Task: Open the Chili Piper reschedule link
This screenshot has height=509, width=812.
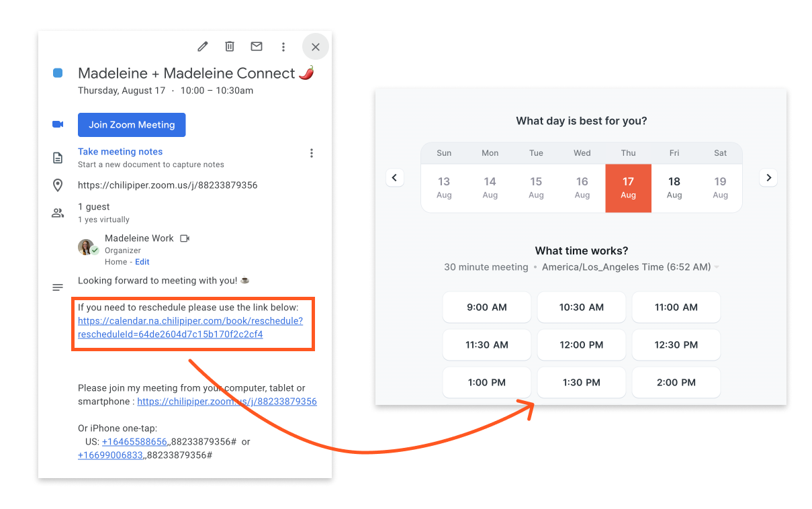Action: [x=190, y=327]
